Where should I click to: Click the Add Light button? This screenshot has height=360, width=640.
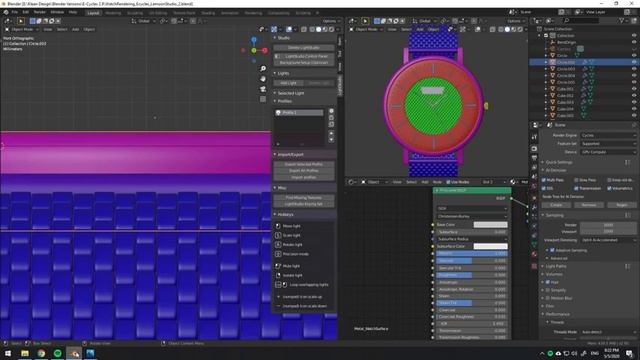(288, 83)
